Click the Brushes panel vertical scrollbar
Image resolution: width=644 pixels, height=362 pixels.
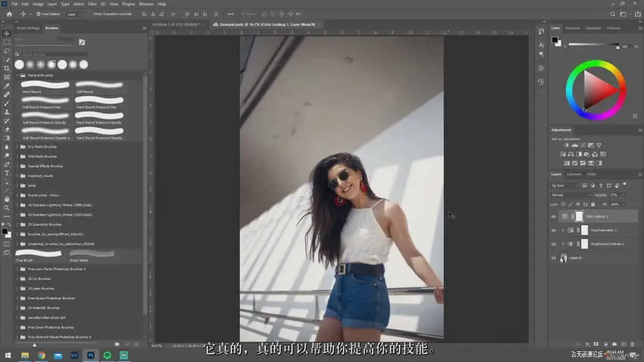coord(145,196)
